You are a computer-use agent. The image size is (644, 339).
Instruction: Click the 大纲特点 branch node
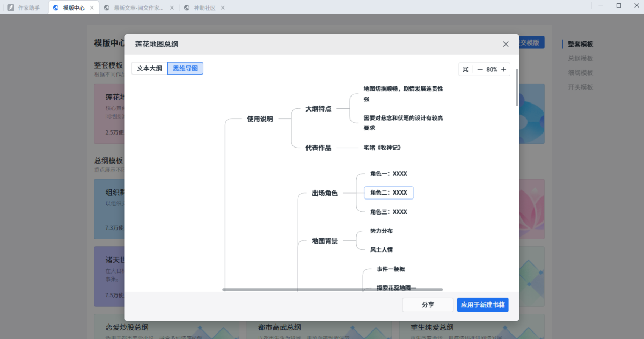(318, 108)
